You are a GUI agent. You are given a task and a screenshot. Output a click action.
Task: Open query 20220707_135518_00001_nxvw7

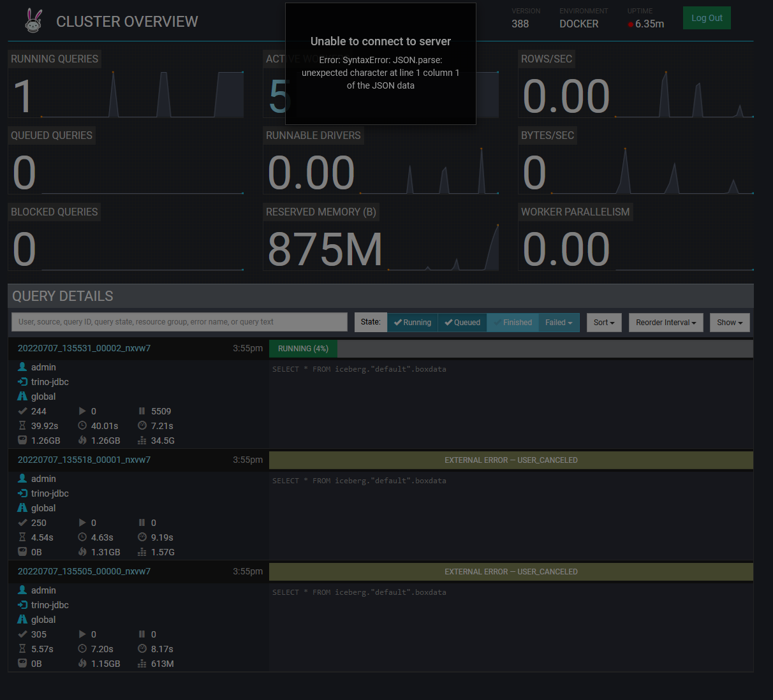click(84, 460)
